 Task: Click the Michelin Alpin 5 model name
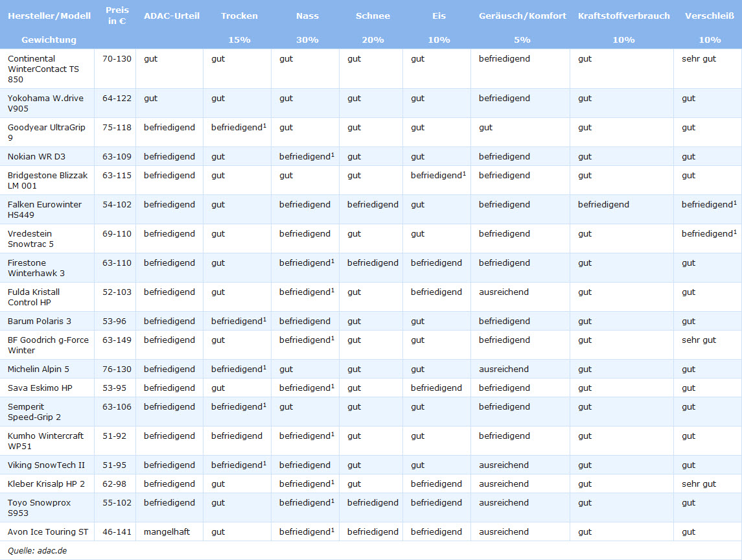[38, 369]
